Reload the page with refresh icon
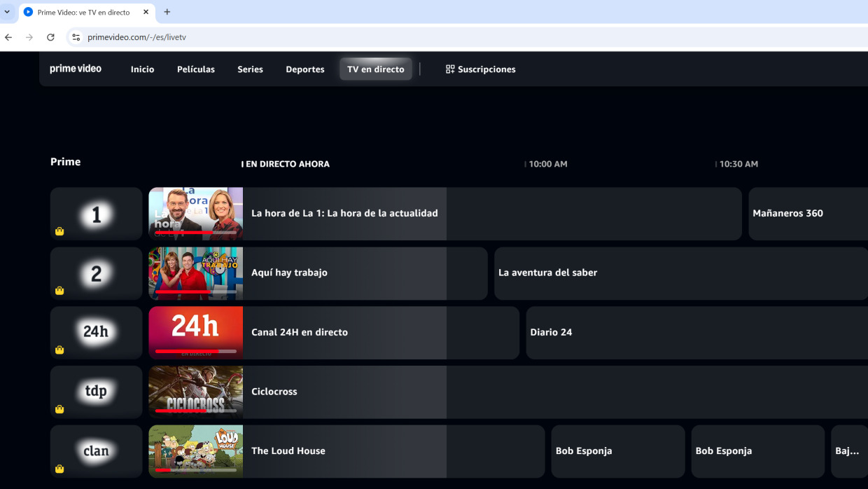The image size is (868, 489). tap(50, 37)
